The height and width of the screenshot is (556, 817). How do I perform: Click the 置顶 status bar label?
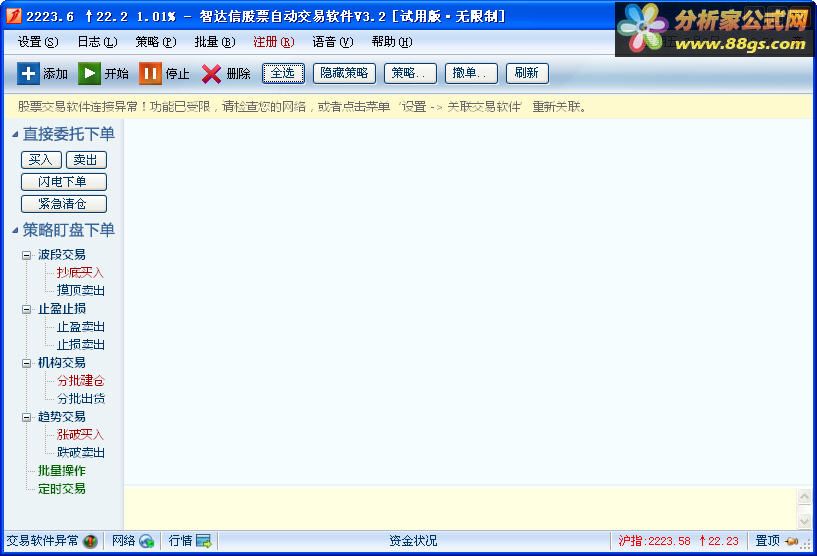click(768, 541)
